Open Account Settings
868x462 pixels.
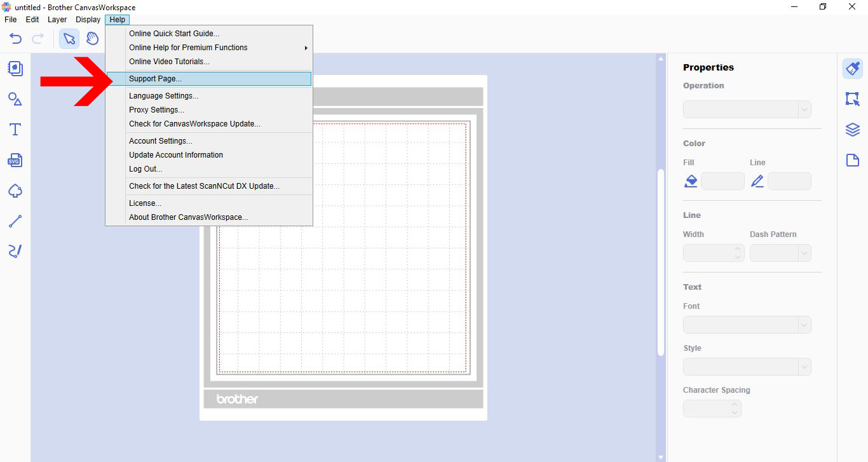click(209, 141)
